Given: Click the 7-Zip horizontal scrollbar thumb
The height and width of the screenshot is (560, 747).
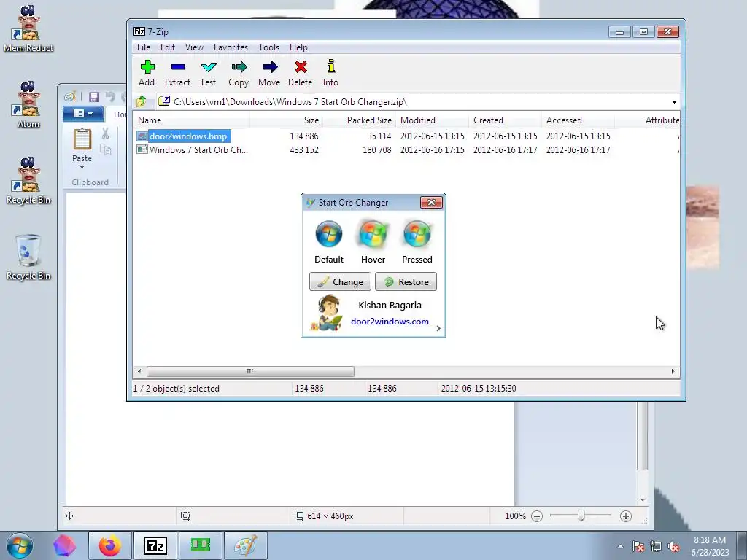Looking at the screenshot, I should [x=250, y=371].
